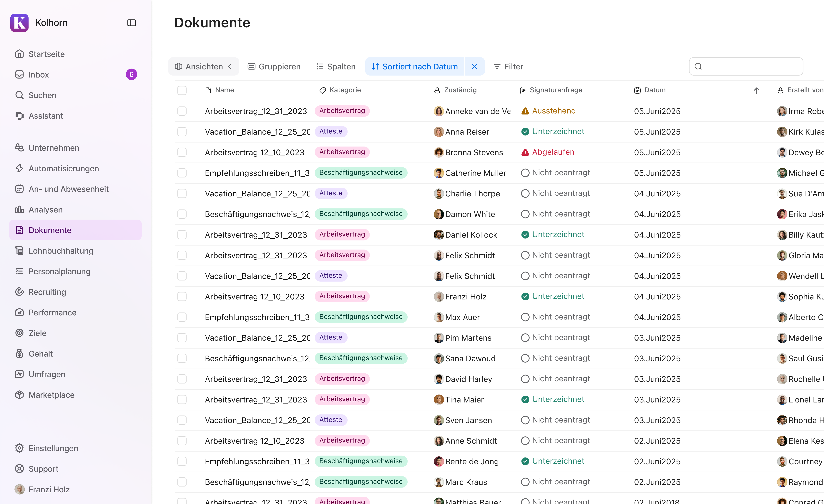Open Einstellungen gear icon item
Image resolution: width=824 pixels, height=504 pixels.
point(53,448)
